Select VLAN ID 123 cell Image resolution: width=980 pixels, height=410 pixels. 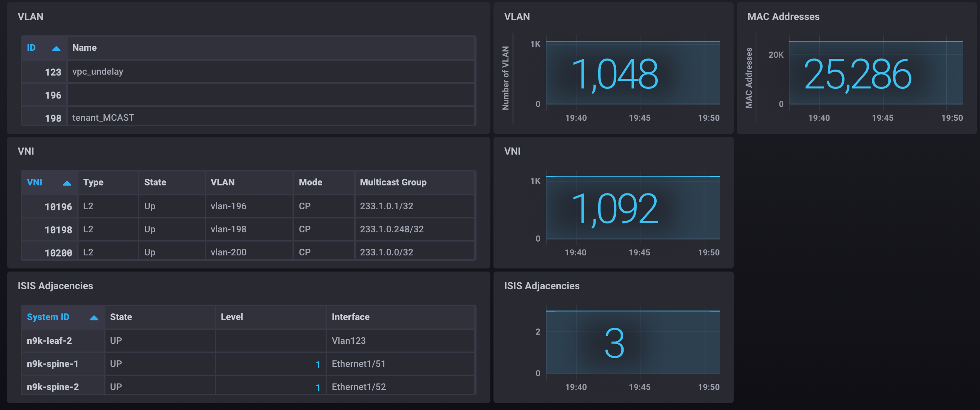click(x=45, y=72)
